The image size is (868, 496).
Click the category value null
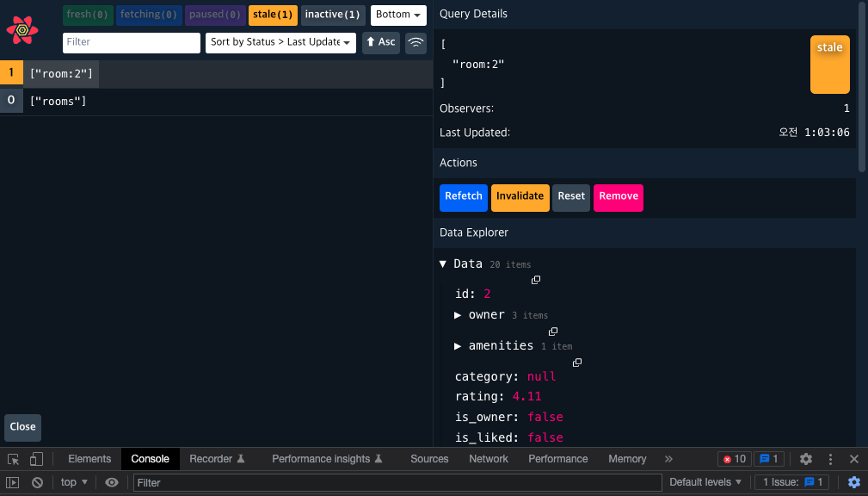click(541, 376)
